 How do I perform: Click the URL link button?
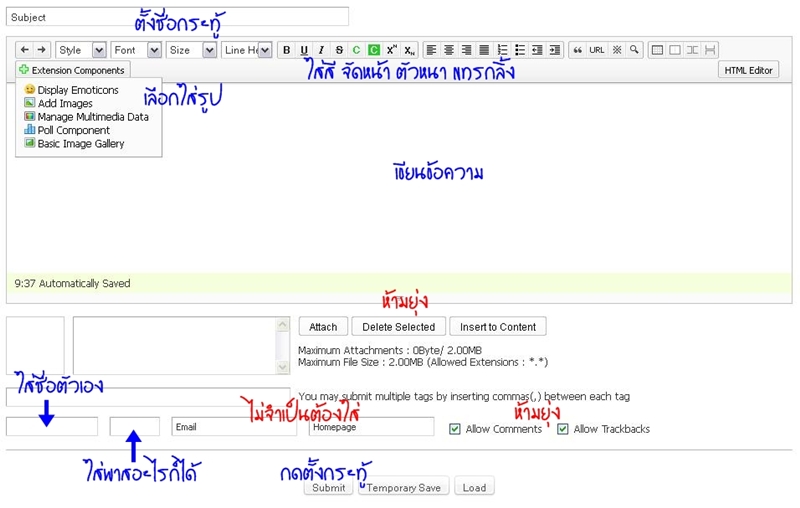click(x=596, y=50)
